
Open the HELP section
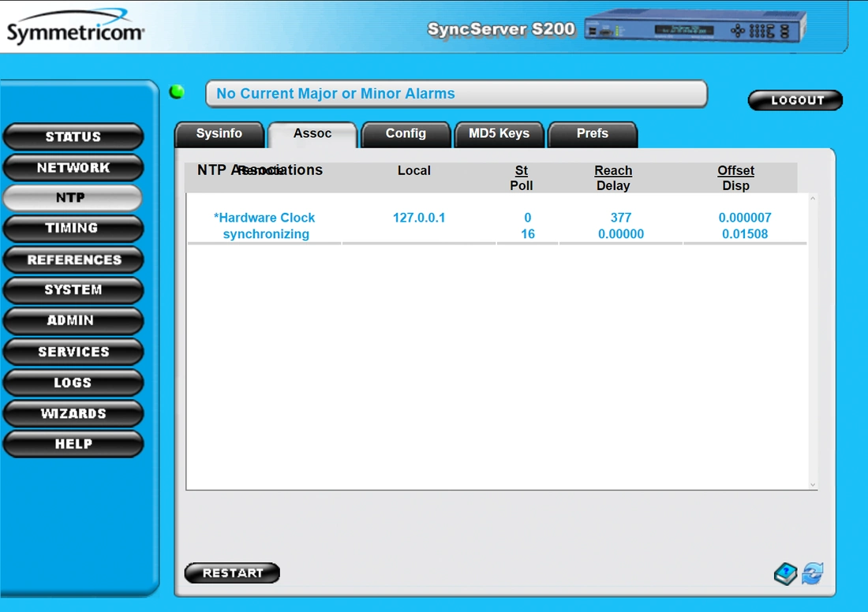[x=73, y=444]
